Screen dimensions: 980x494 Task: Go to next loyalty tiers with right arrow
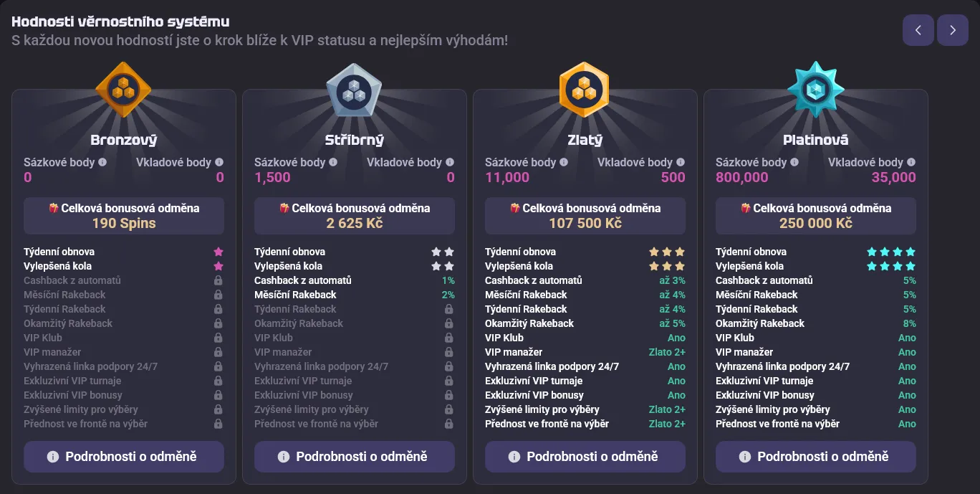click(x=953, y=30)
